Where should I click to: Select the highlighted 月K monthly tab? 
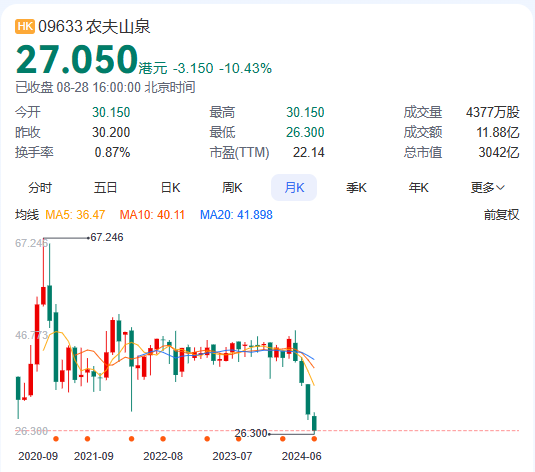pos(294,188)
